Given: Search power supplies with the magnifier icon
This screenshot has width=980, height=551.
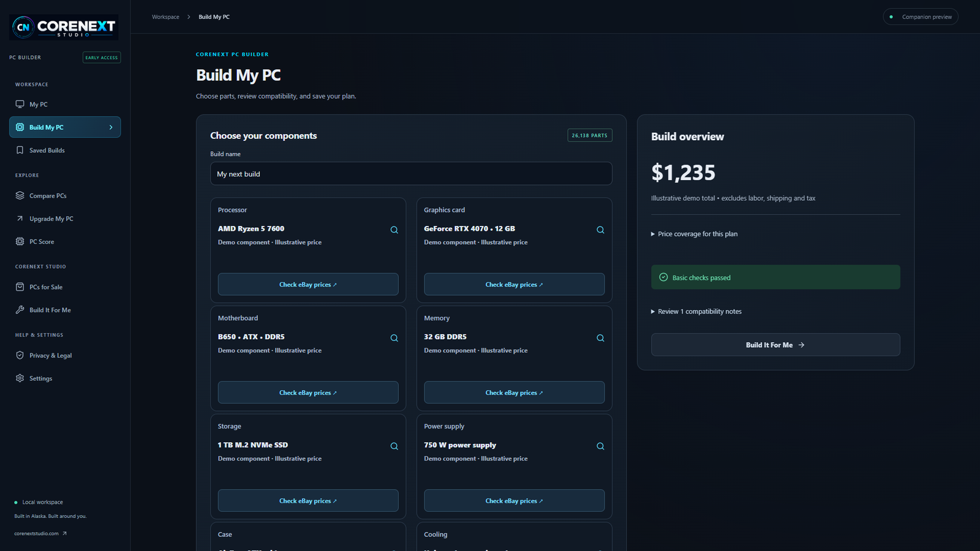Looking at the screenshot, I should click(x=600, y=446).
